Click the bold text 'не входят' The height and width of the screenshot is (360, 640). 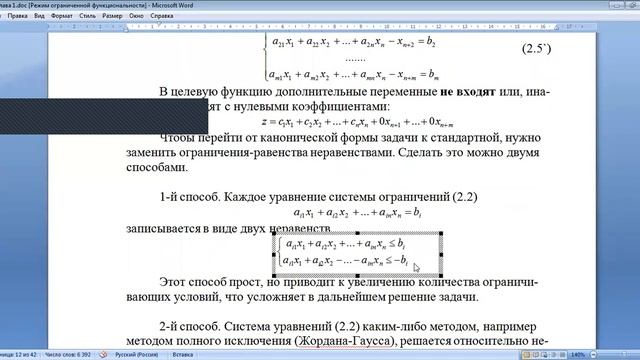(x=468, y=91)
